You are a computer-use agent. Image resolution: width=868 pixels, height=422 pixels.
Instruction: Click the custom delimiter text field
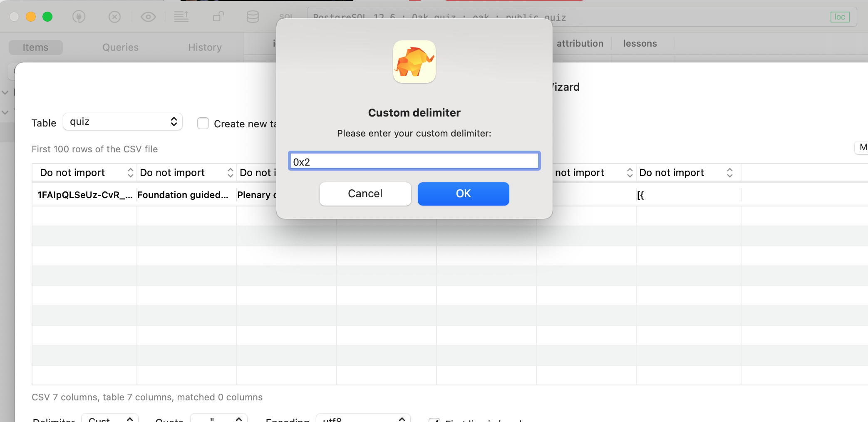coord(414,161)
